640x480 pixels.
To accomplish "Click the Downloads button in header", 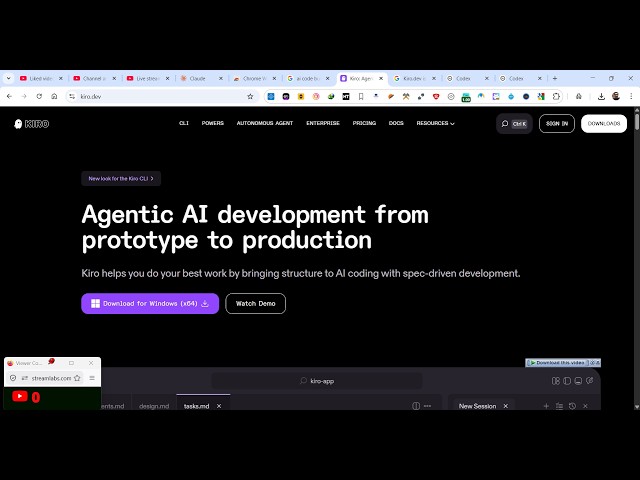I will (604, 123).
